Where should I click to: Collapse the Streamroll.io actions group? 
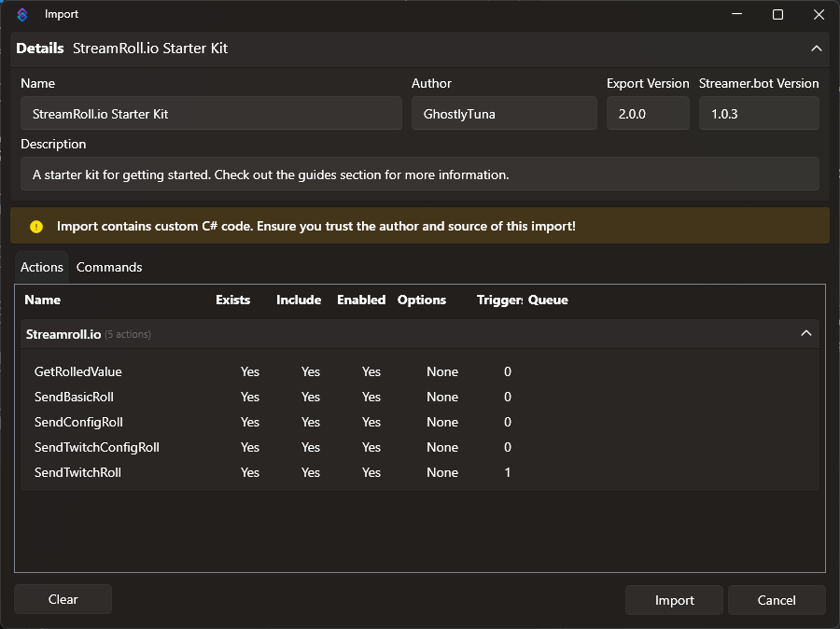(x=806, y=332)
